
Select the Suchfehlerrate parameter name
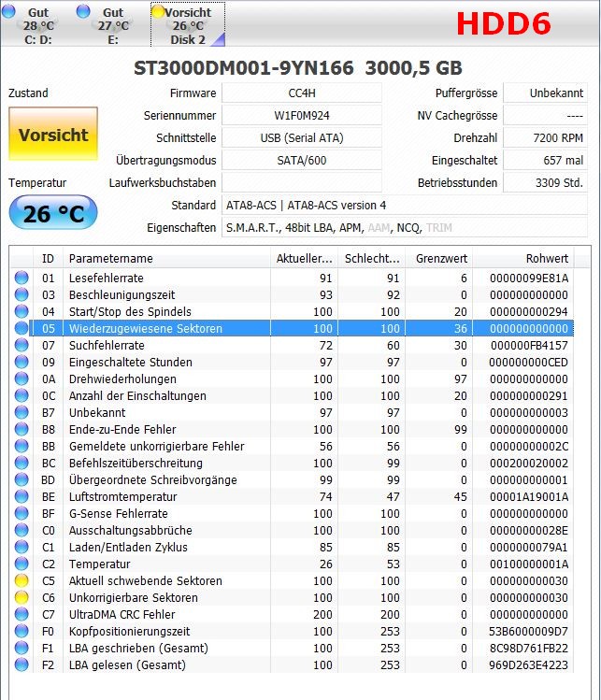[x=107, y=346]
